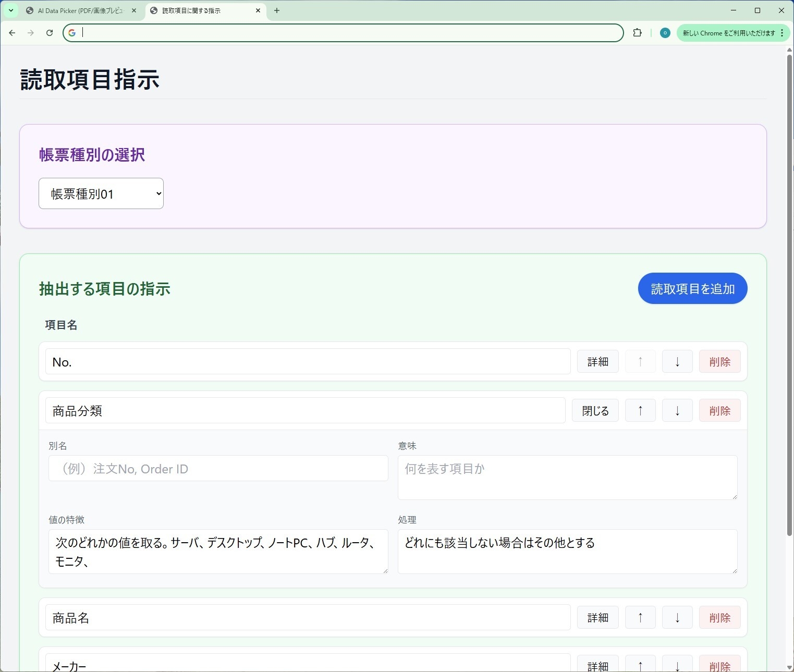Collapse 商品分類 details with 閉じる

[595, 410]
